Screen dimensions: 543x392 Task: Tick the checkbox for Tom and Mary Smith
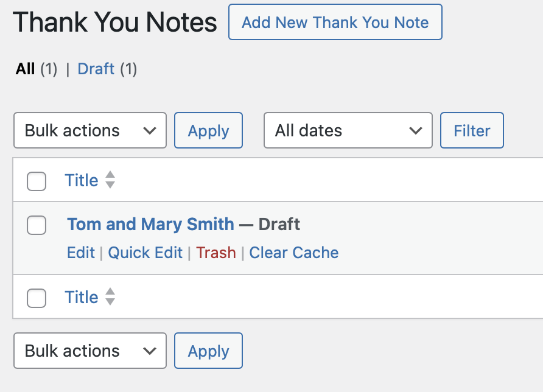37,225
